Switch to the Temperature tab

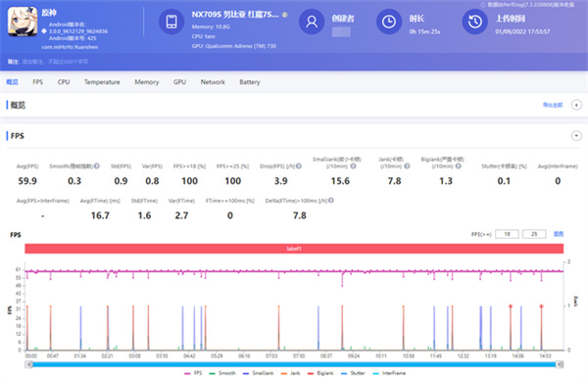pyautogui.click(x=102, y=82)
